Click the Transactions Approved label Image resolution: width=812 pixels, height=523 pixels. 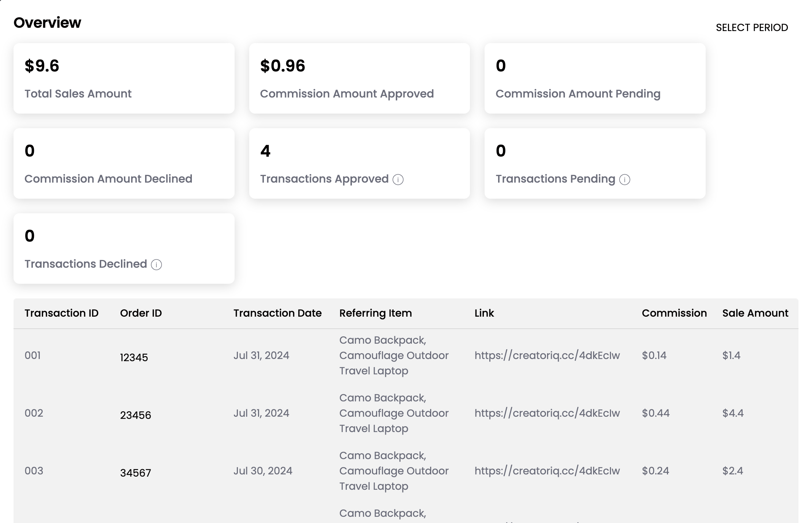pyautogui.click(x=324, y=179)
